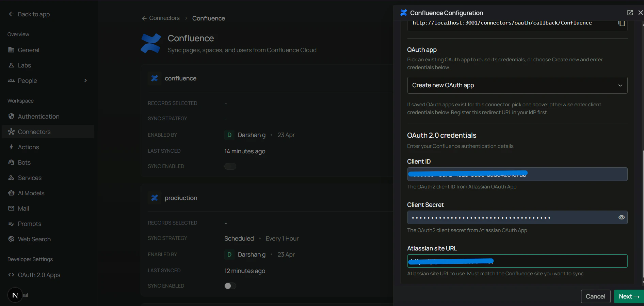Click the Mail envelope icon
Image resolution: width=644 pixels, height=306 pixels.
(11, 208)
